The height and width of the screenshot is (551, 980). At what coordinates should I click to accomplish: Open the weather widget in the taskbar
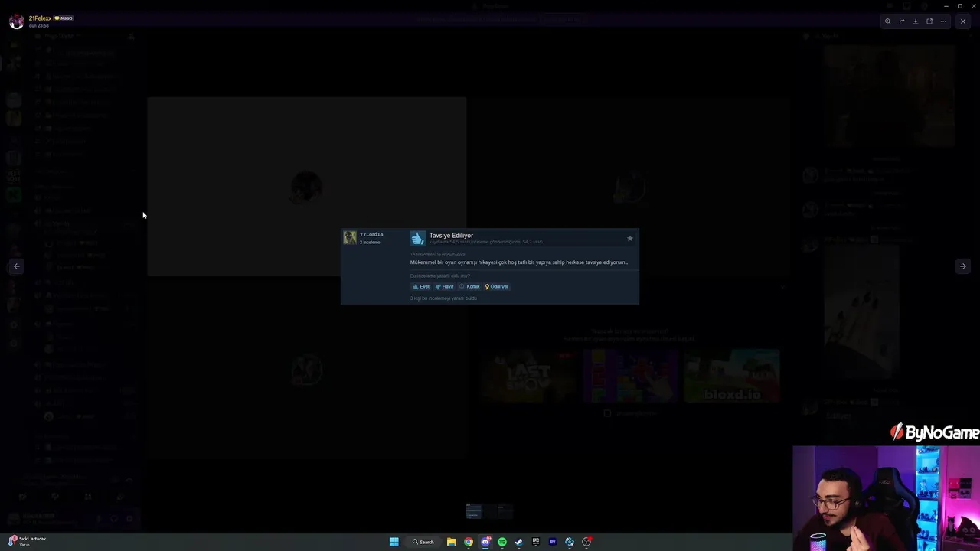coord(27,541)
